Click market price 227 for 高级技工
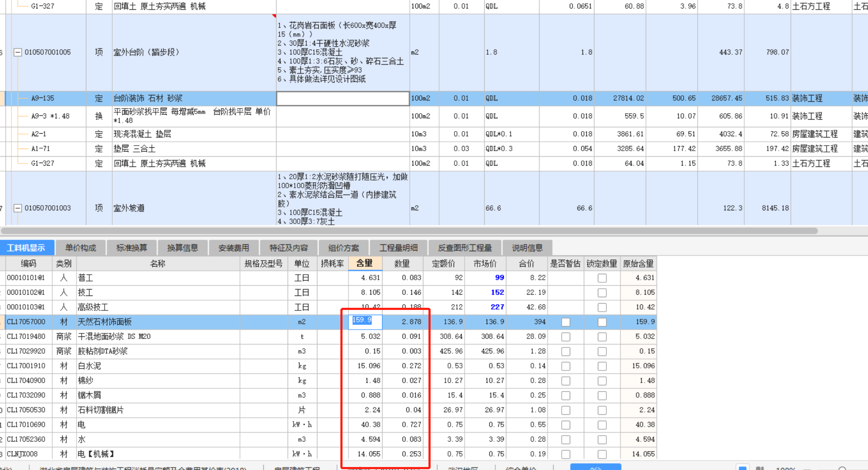868x470 pixels. (x=497, y=307)
